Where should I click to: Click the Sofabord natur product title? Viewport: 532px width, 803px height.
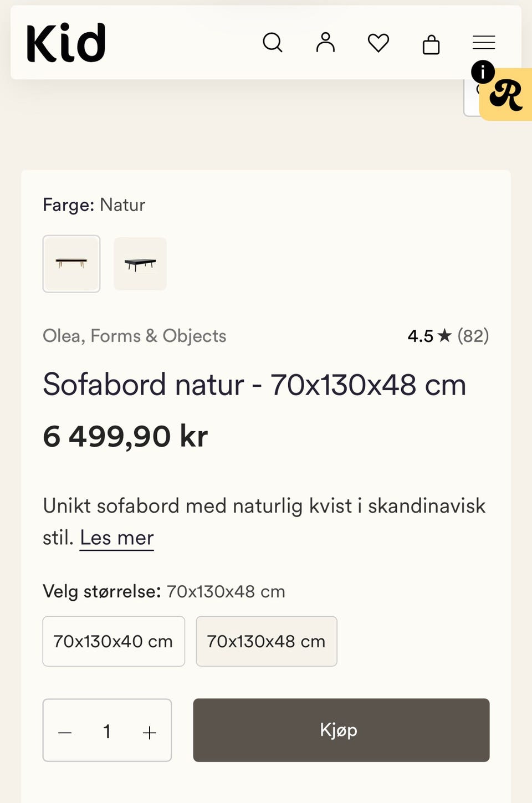pyautogui.click(x=254, y=385)
